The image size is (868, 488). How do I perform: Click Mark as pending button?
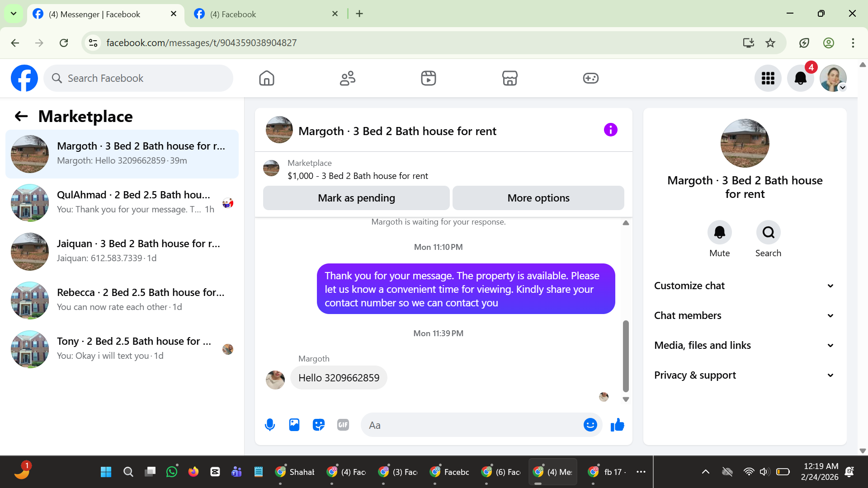(356, 198)
